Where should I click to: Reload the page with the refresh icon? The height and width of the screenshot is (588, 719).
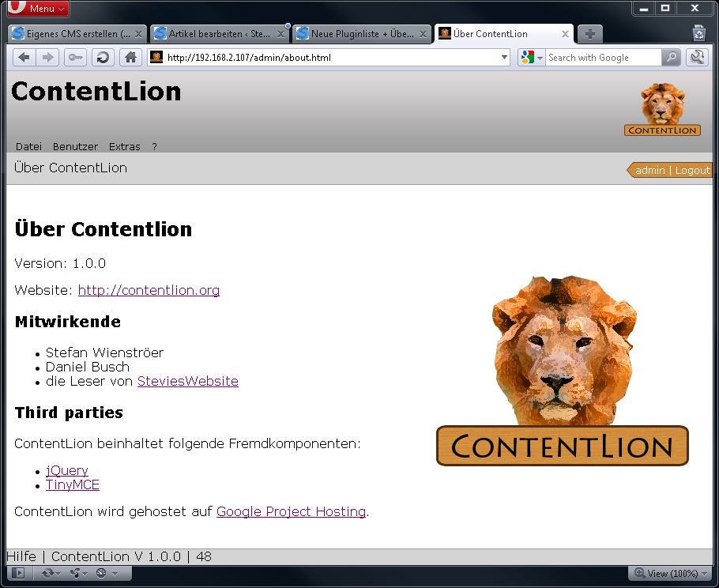click(104, 58)
